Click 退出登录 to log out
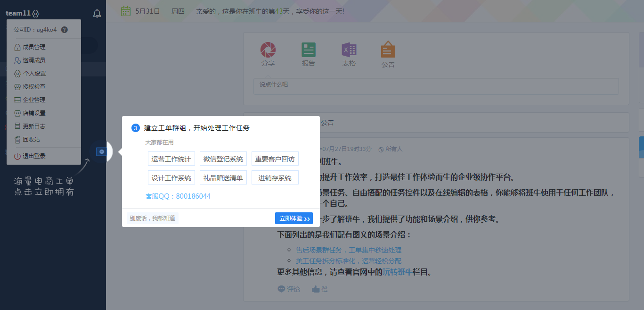 pos(34,156)
